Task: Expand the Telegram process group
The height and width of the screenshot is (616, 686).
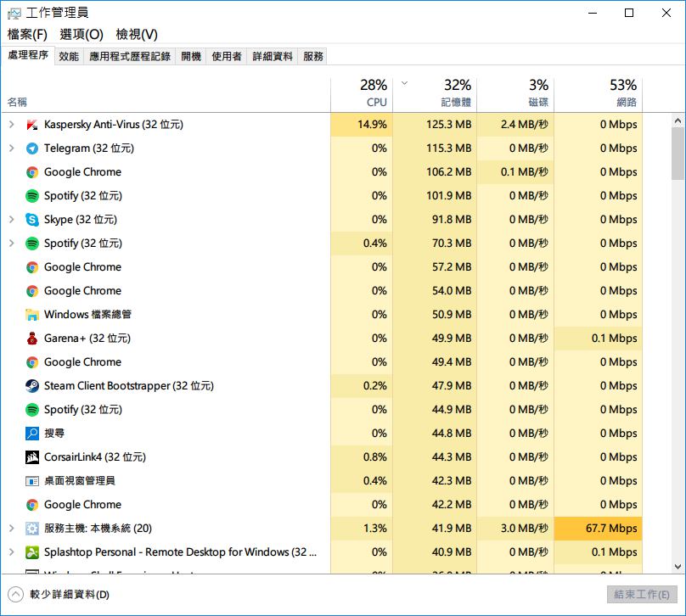Action: point(11,148)
